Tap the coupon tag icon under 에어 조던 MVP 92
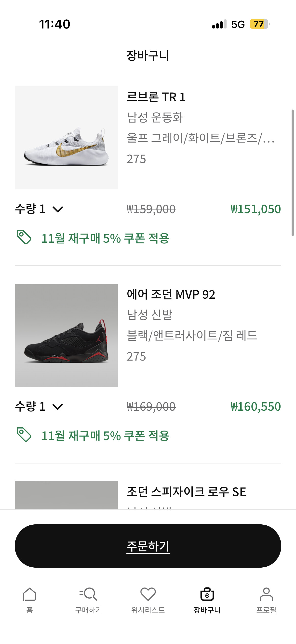Screen dimensions: 296x644 tap(24, 434)
